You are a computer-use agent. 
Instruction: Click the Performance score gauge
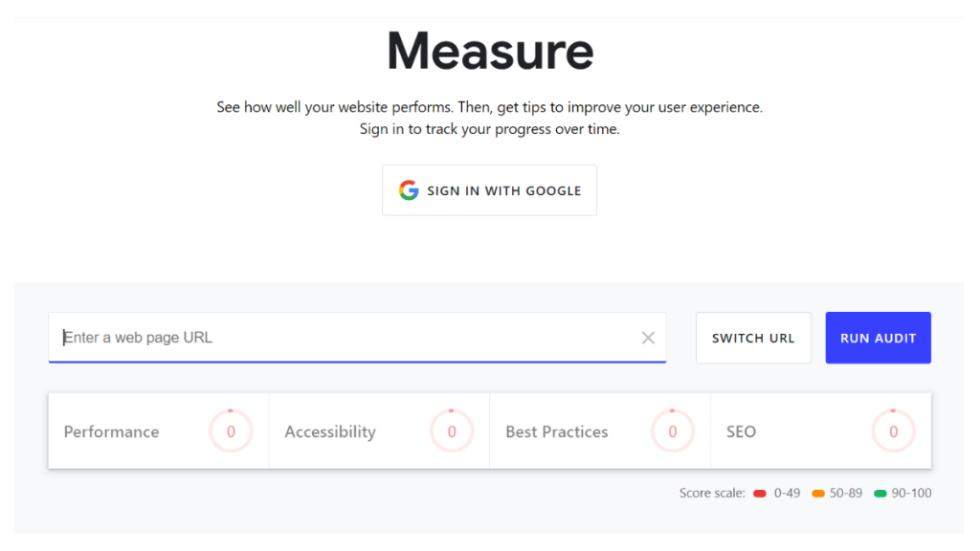231,431
